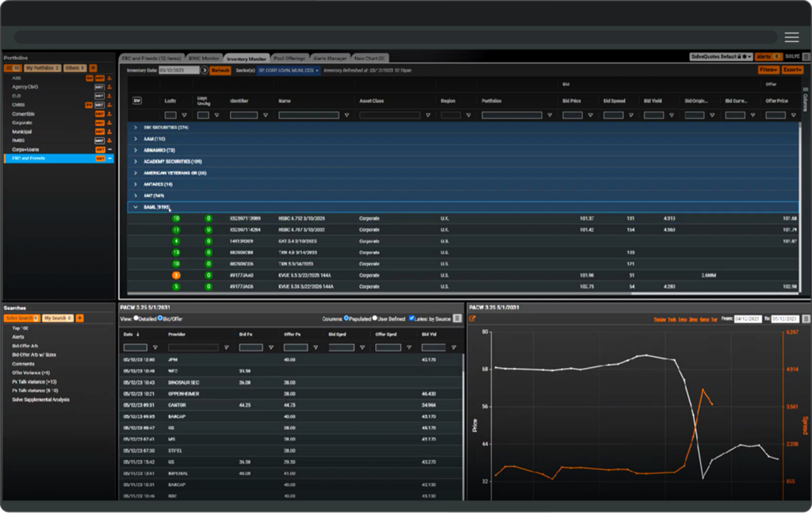812x513 pixels.
Task: Click the add portfolio plus icon
Action: (x=93, y=68)
